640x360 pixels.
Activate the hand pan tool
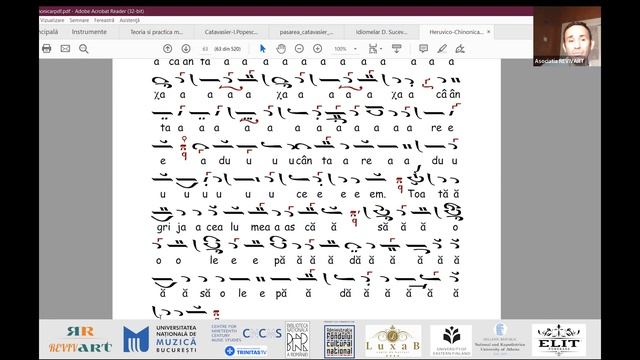tap(281, 49)
